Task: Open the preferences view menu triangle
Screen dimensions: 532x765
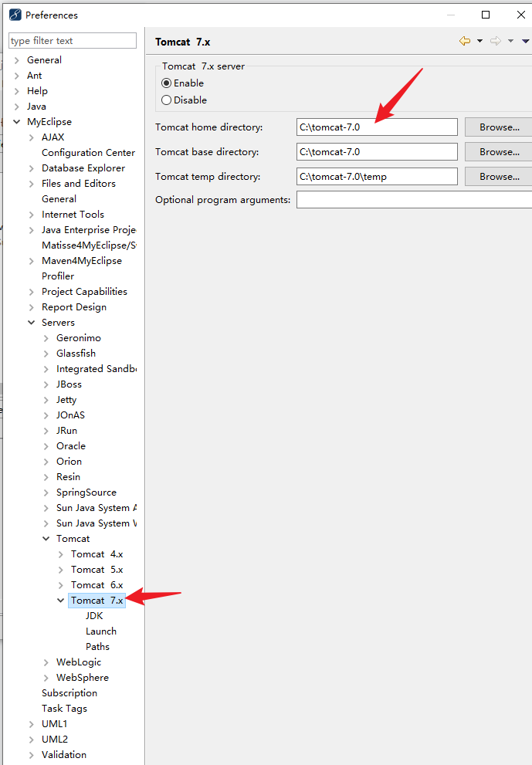Action: (525, 41)
